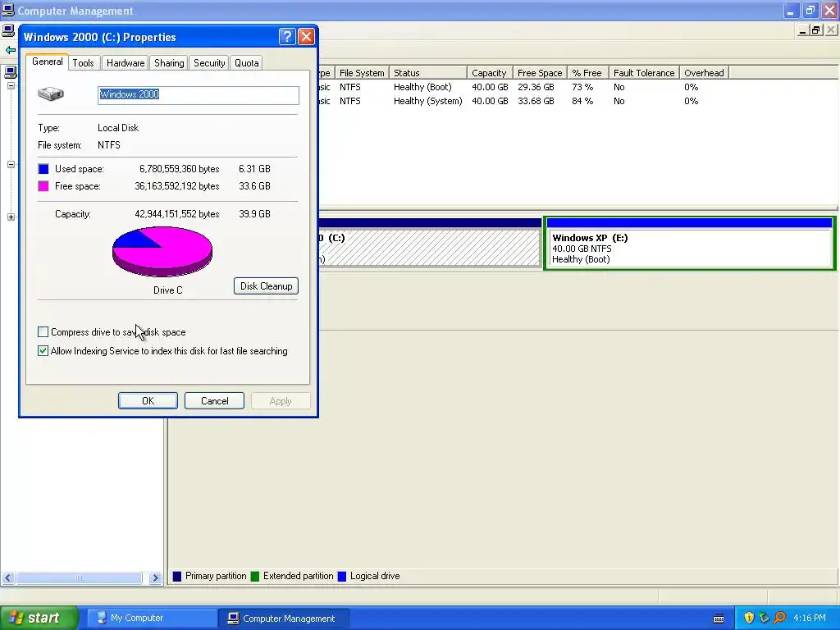
Task: Open the Sharing tab
Action: coord(169,62)
